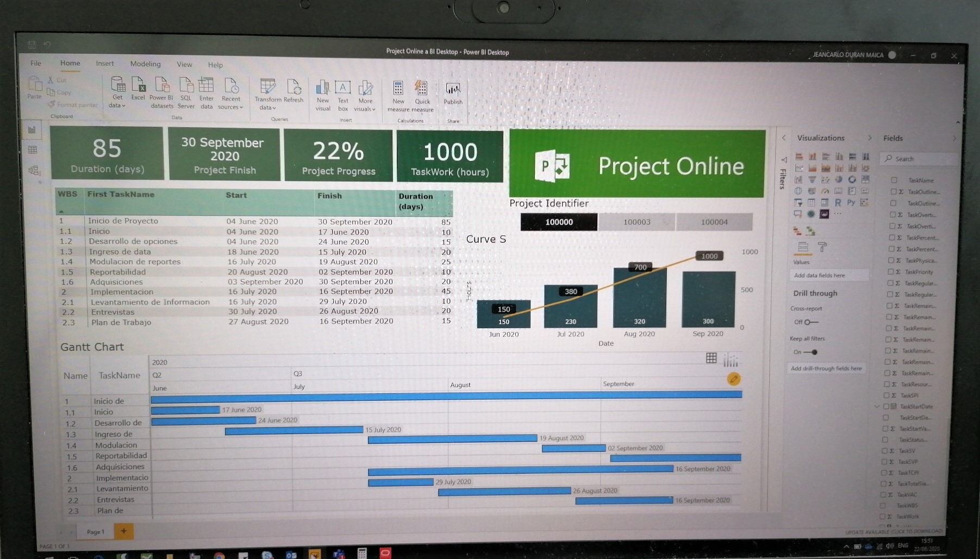This screenshot has height=559, width=980.
Task: Select the Gantt custom visual icon
Action: (x=797, y=231)
